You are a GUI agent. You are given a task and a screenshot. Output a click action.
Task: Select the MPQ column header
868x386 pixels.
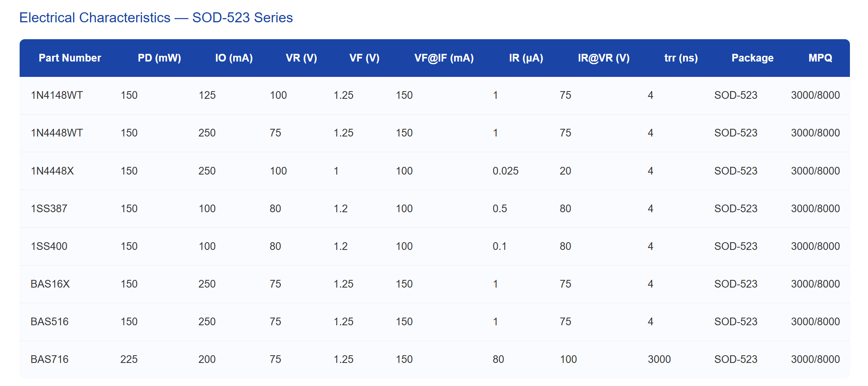[x=820, y=58]
